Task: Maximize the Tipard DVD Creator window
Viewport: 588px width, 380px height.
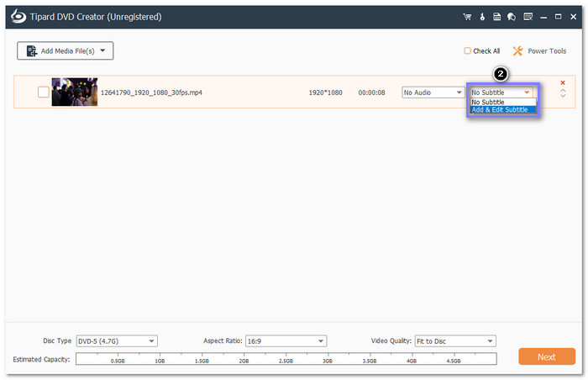Action: (x=559, y=17)
